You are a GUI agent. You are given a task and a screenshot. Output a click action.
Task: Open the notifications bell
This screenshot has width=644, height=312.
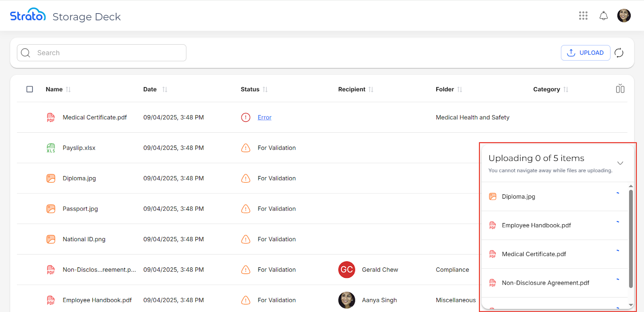coord(603,16)
